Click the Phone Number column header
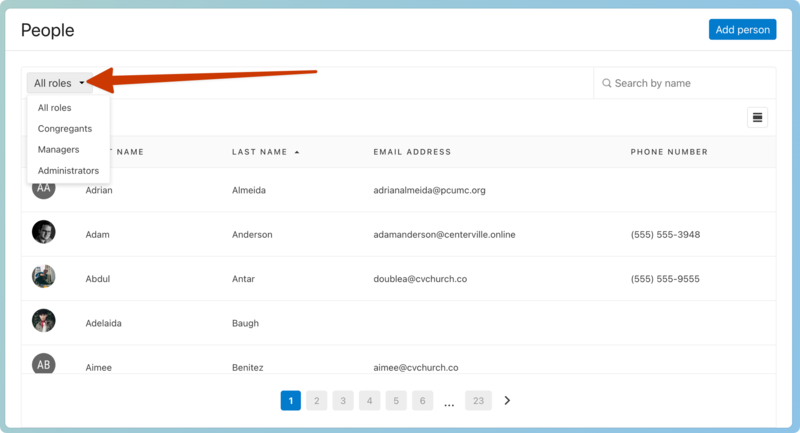The width and height of the screenshot is (800, 433). [x=669, y=152]
